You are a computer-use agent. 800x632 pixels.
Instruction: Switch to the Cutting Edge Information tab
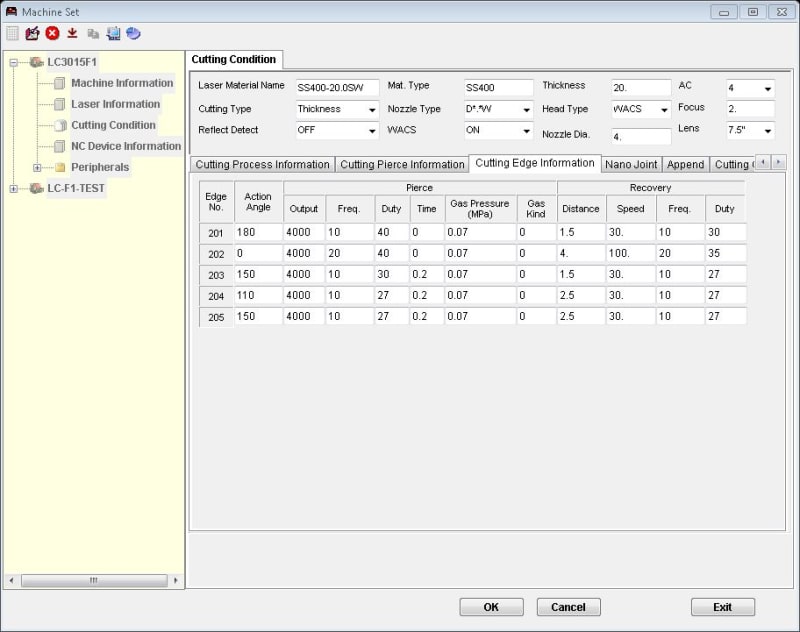click(x=535, y=163)
